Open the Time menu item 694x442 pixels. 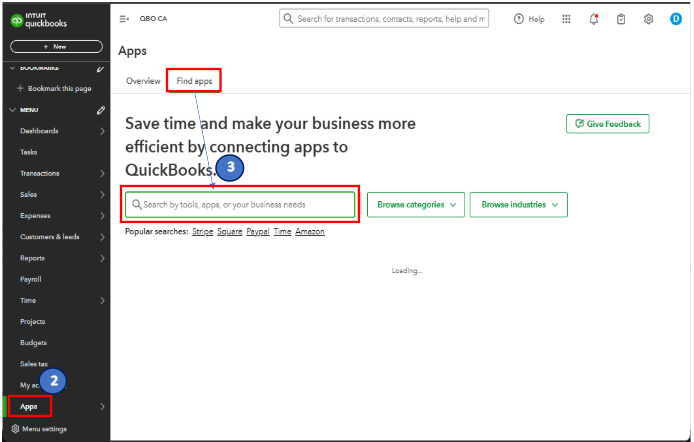[x=28, y=301]
